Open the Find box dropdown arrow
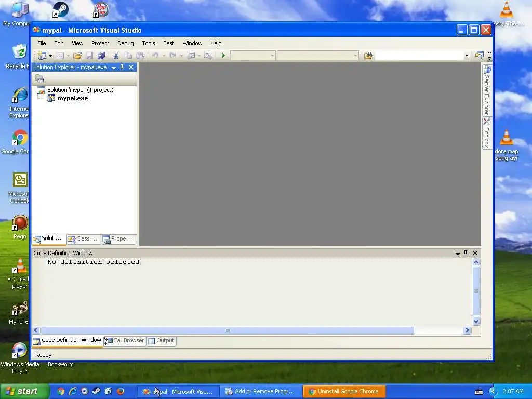Viewport: 532px width, 399px height. pos(467,56)
